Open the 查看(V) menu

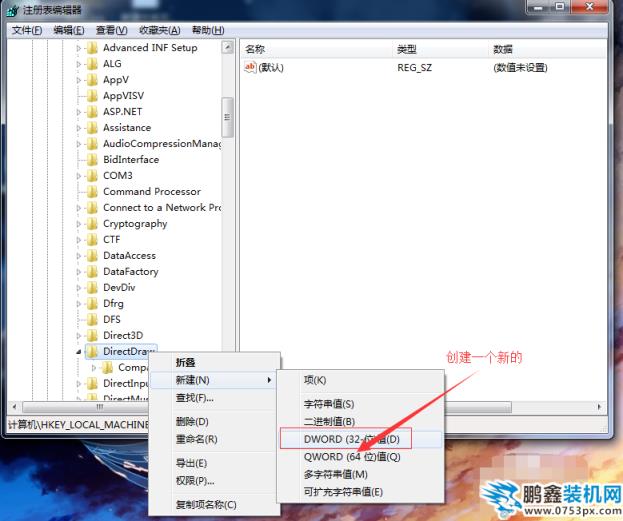tap(112, 30)
